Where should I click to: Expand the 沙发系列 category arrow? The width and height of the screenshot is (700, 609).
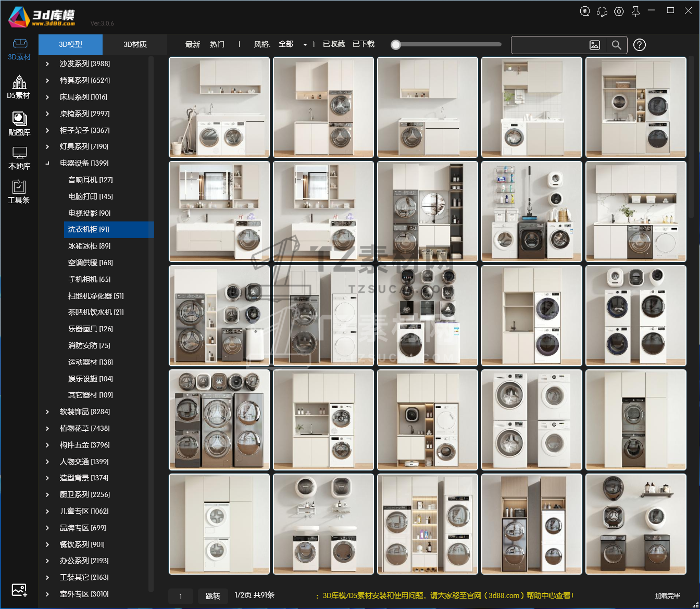[47, 64]
